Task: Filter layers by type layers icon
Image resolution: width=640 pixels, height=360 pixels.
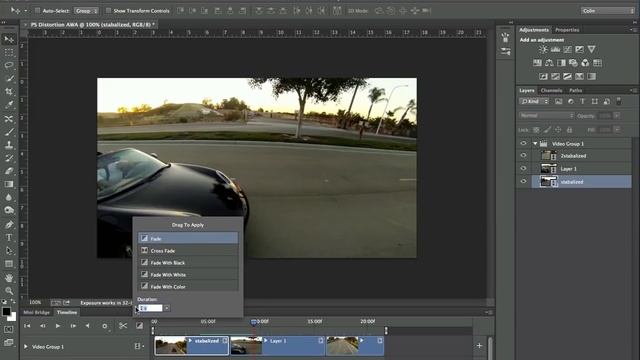Action: point(582,101)
